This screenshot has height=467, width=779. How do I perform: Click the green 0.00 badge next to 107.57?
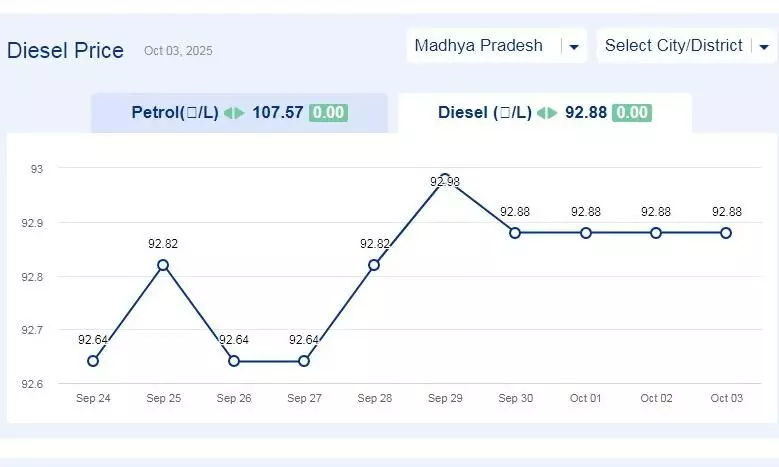(x=328, y=113)
